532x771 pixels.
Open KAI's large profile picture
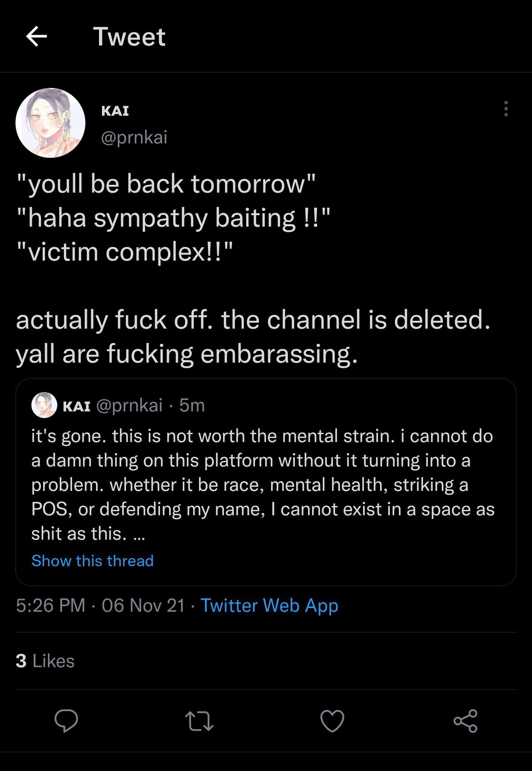click(50, 123)
